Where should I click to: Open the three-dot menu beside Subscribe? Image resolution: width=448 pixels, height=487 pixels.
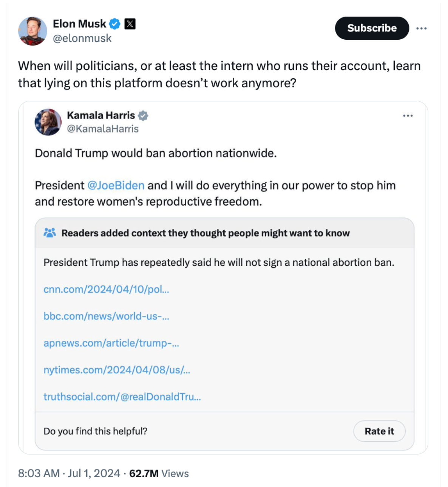point(422,28)
